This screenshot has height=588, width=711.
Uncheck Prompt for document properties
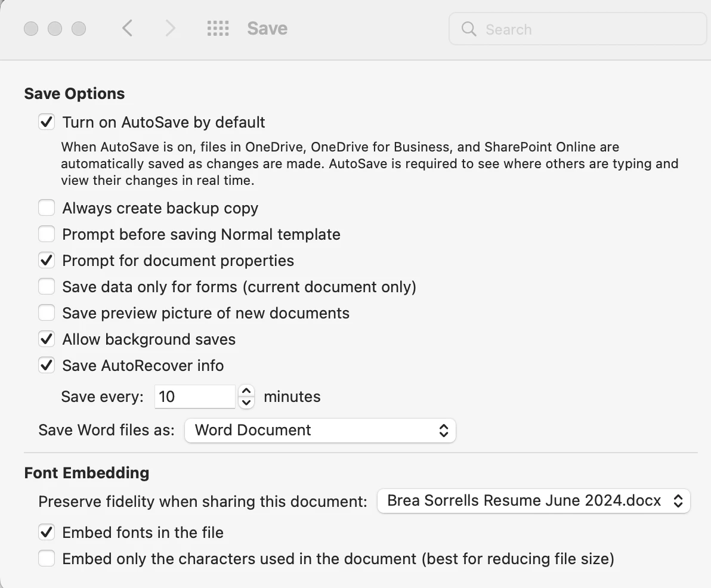click(x=47, y=260)
